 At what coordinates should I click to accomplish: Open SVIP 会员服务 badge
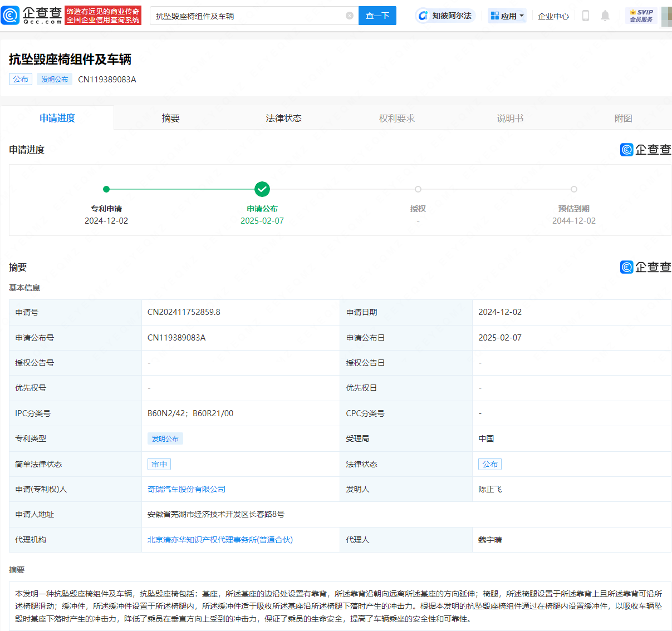(641, 16)
